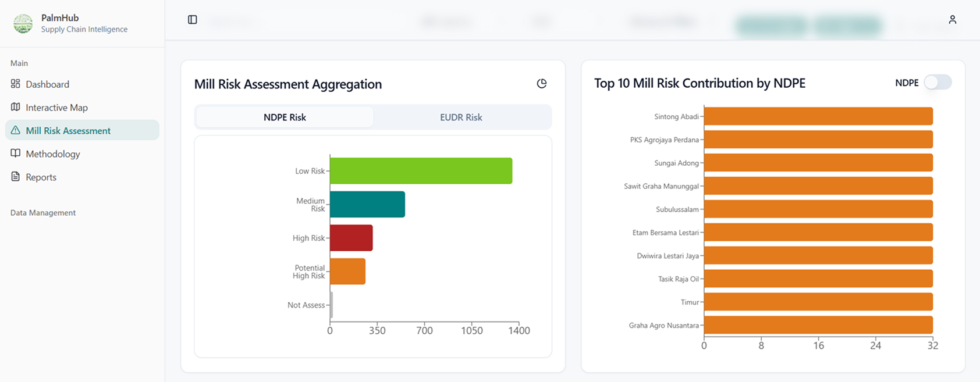Click the Methodology book icon
The height and width of the screenshot is (382, 980).
point(16,153)
